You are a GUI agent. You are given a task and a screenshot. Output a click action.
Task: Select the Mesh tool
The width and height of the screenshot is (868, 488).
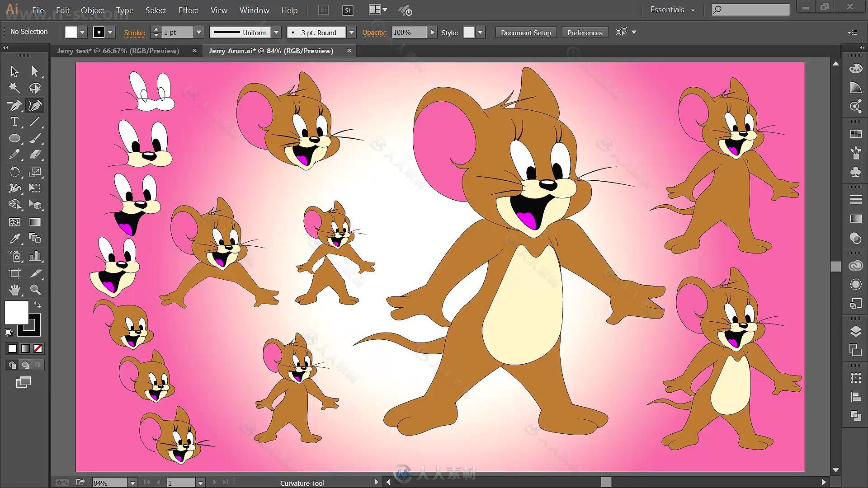tap(14, 222)
